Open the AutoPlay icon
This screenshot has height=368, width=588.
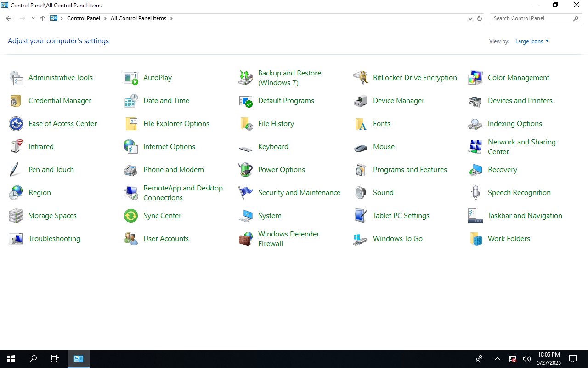coord(131,78)
